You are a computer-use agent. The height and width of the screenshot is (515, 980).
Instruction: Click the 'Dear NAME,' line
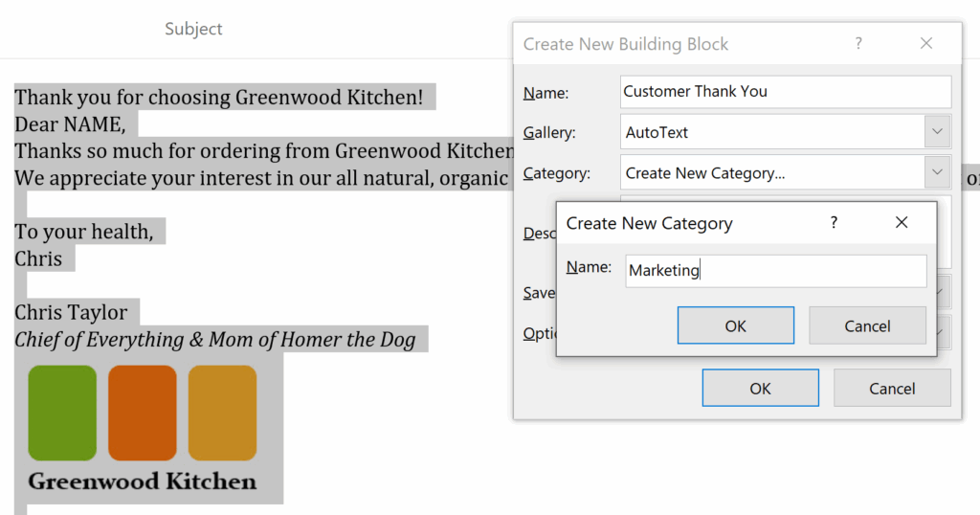tap(70, 124)
